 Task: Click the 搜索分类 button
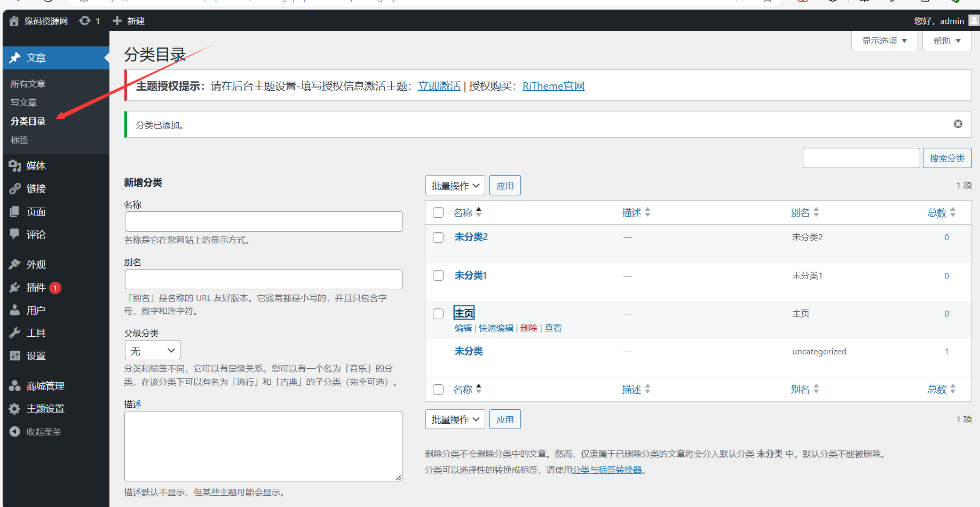(x=947, y=158)
